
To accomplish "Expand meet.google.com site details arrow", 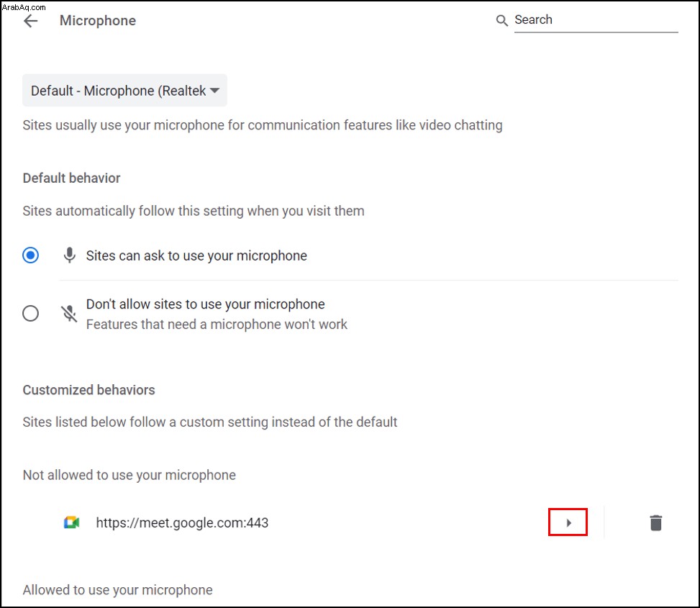I will 568,523.
